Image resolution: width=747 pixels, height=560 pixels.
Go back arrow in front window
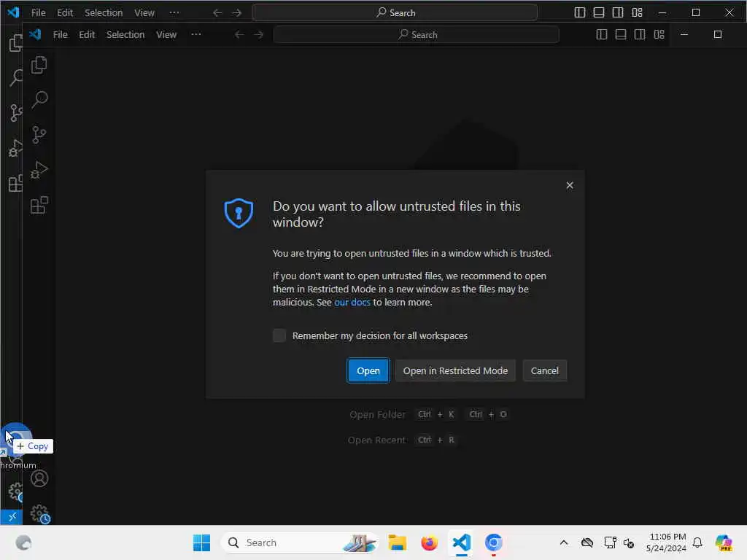[x=239, y=34]
